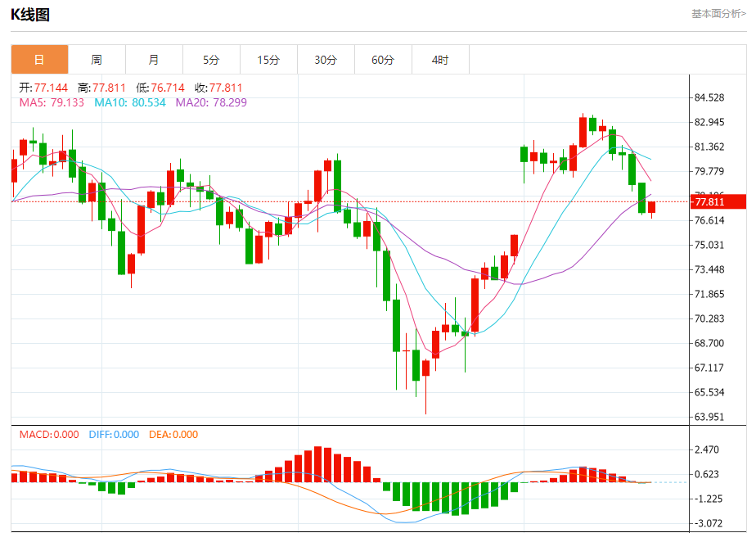Click the DEA:0.000 label

pyautogui.click(x=173, y=434)
